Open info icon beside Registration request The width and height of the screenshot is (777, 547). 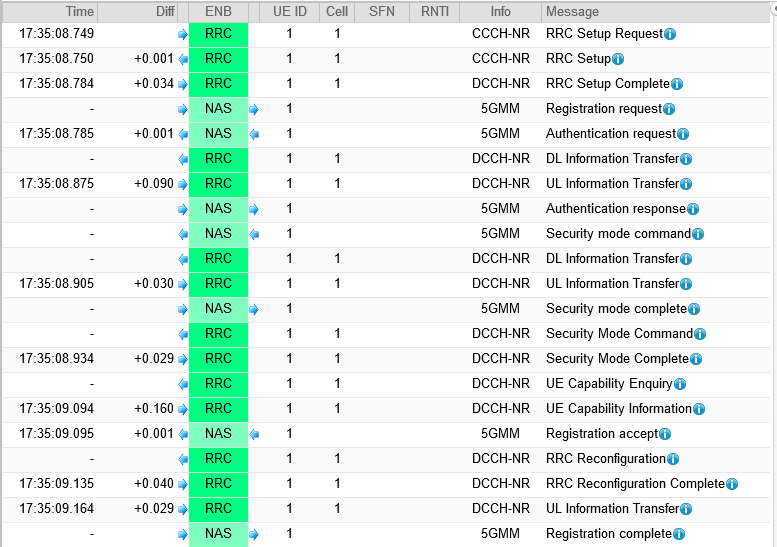pos(669,109)
